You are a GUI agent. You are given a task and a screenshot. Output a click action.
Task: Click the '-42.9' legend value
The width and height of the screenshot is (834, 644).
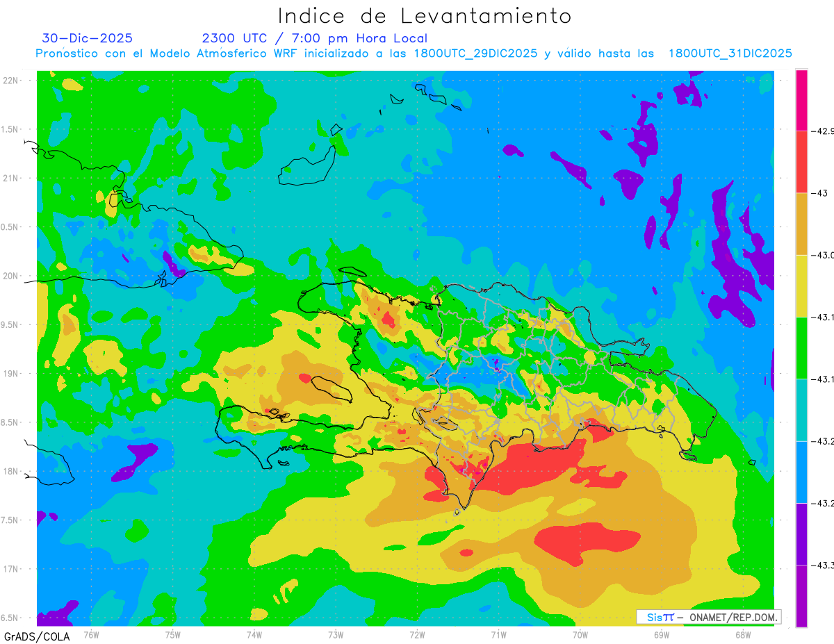(824, 131)
